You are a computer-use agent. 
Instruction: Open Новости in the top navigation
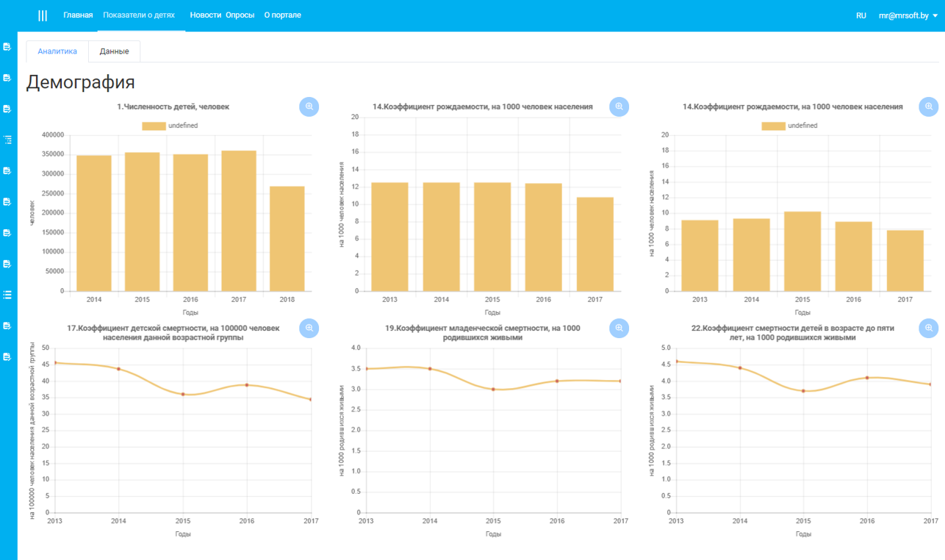click(x=205, y=15)
